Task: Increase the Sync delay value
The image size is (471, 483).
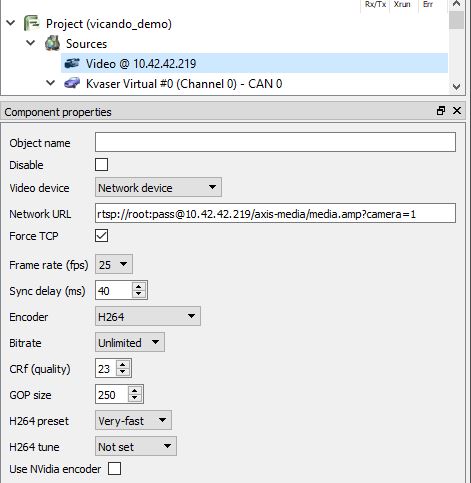Action: [x=139, y=286]
